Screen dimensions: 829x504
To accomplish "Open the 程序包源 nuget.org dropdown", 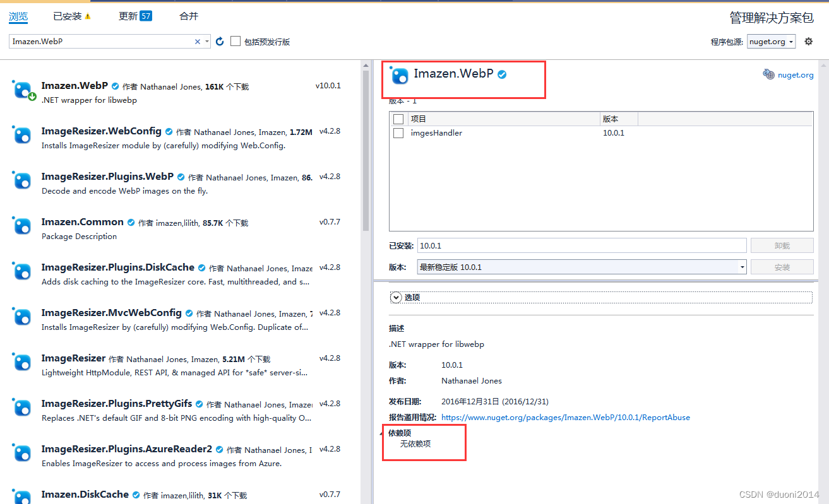I will coord(771,42).
